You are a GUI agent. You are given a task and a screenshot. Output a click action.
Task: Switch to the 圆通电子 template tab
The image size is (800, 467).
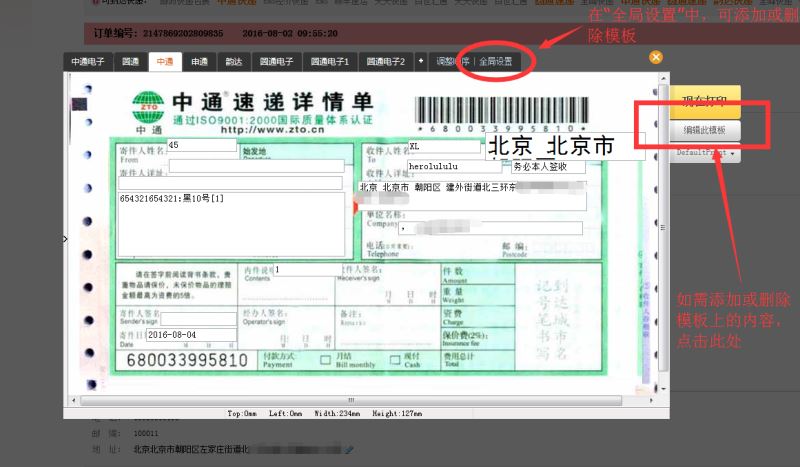[277, 61]
